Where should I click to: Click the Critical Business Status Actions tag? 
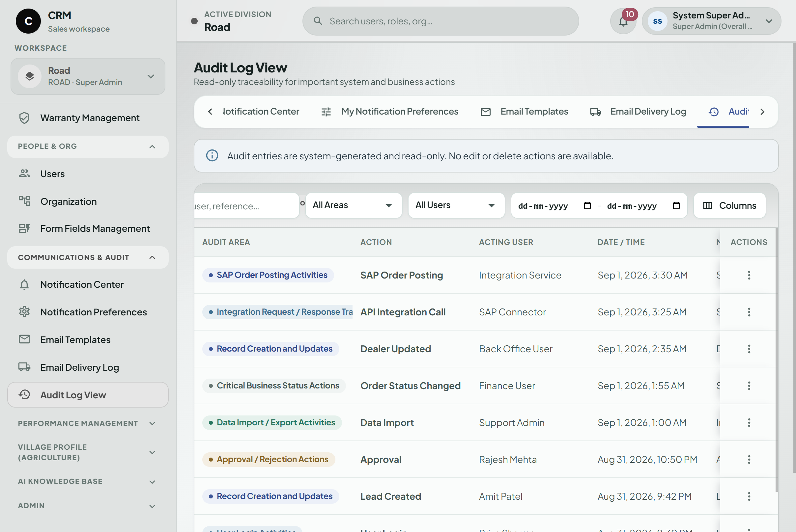tap(274, 386)
